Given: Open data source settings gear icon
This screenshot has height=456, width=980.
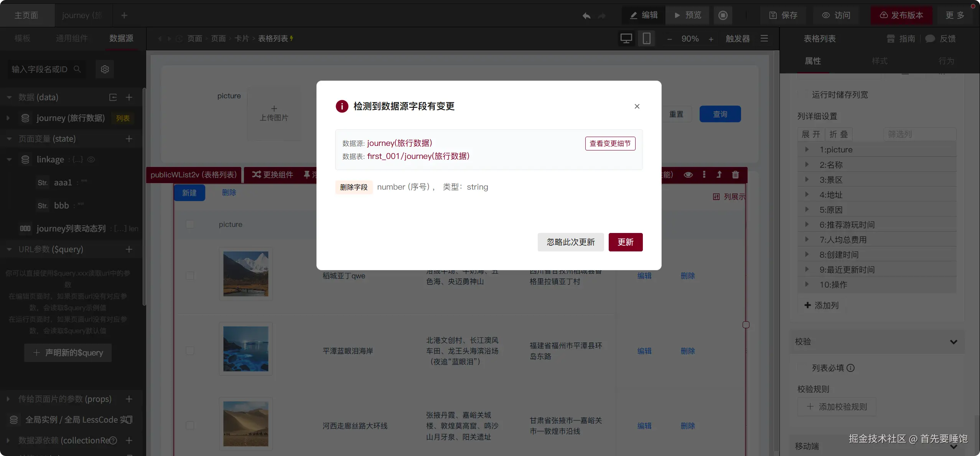Looking at the screenshot, I should [105, 69].
